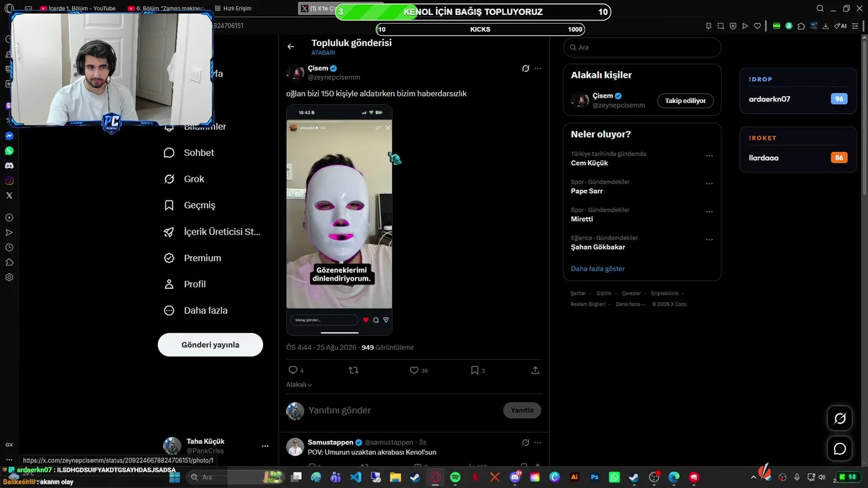Image resolution: width=868 pixels, height=488 pixels.
Task: Open Daha fazla in the X navigation
Action: (196, 310)
